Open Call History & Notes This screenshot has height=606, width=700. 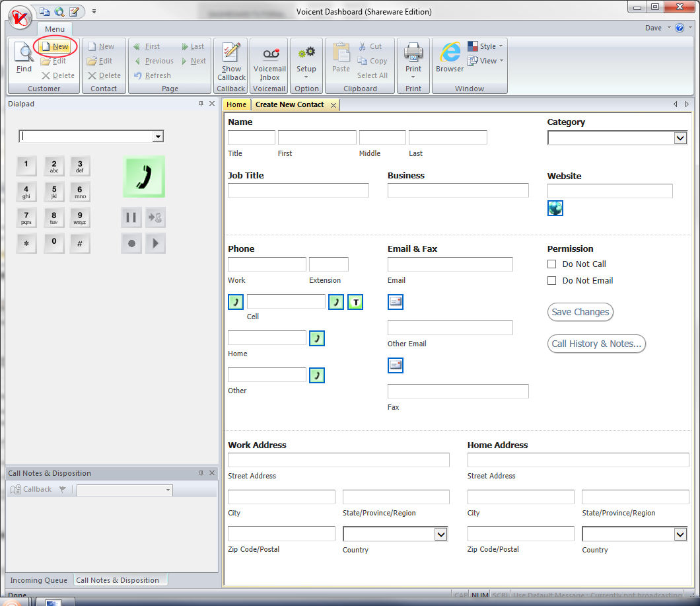tap(596, 344)
